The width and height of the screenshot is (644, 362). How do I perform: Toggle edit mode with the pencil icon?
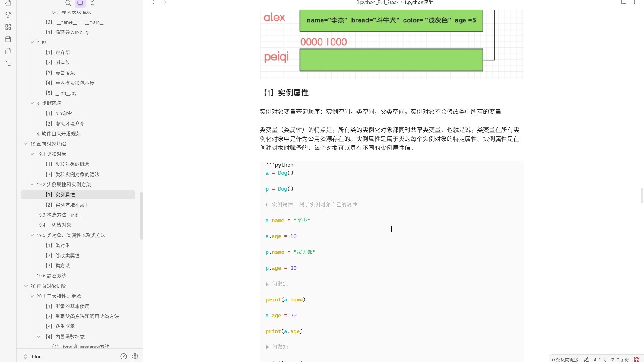(586, 359)
